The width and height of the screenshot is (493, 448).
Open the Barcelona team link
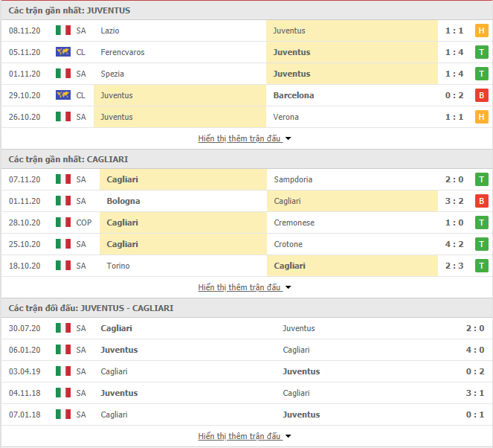[294, 95]
